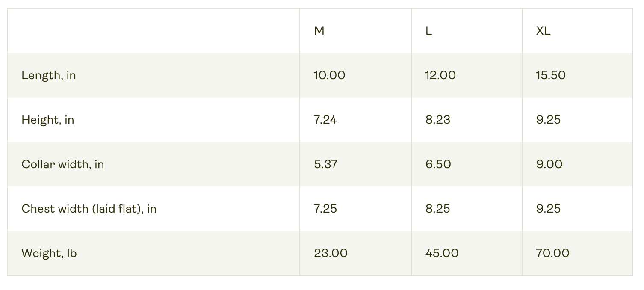
Task: Select the "Weight, lb" row label
Action: [49, 253]
